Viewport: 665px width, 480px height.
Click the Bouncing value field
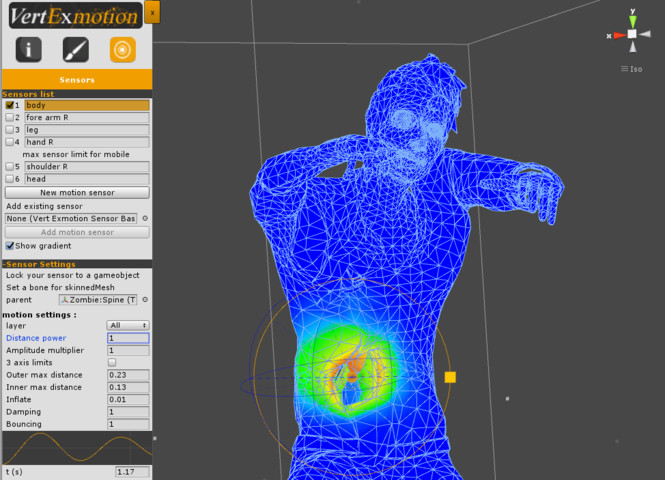(128, 424)
